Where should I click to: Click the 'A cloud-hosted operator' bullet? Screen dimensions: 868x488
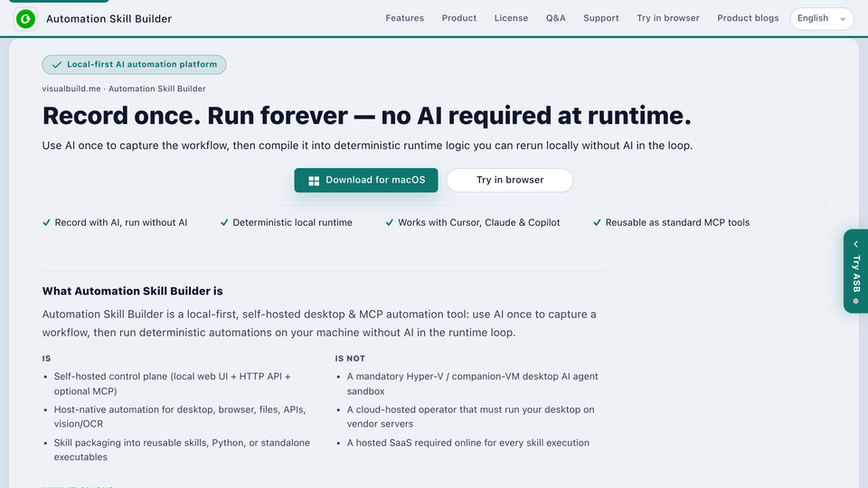470,417
